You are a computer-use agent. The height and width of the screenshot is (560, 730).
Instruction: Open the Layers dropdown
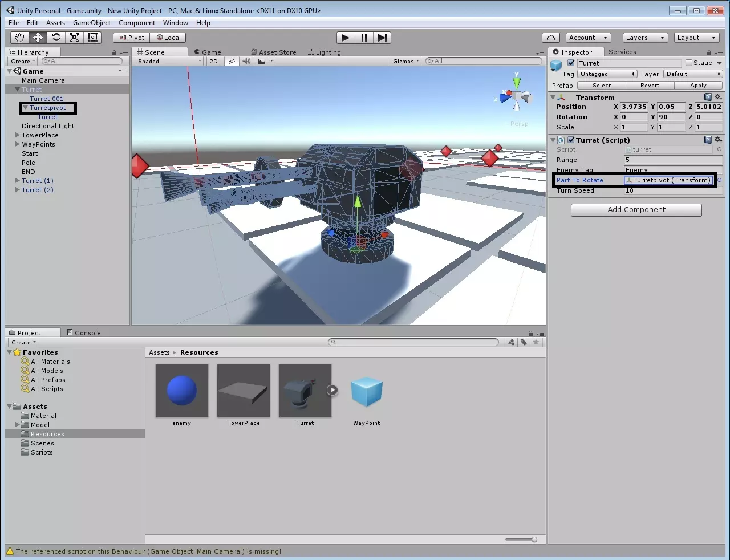tap(644, 38)
